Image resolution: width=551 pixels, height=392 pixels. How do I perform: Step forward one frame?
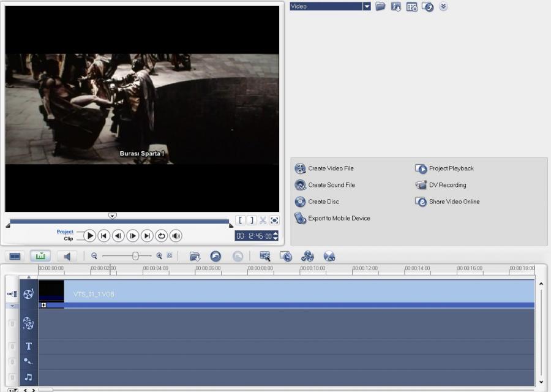[x=132, y=236]
